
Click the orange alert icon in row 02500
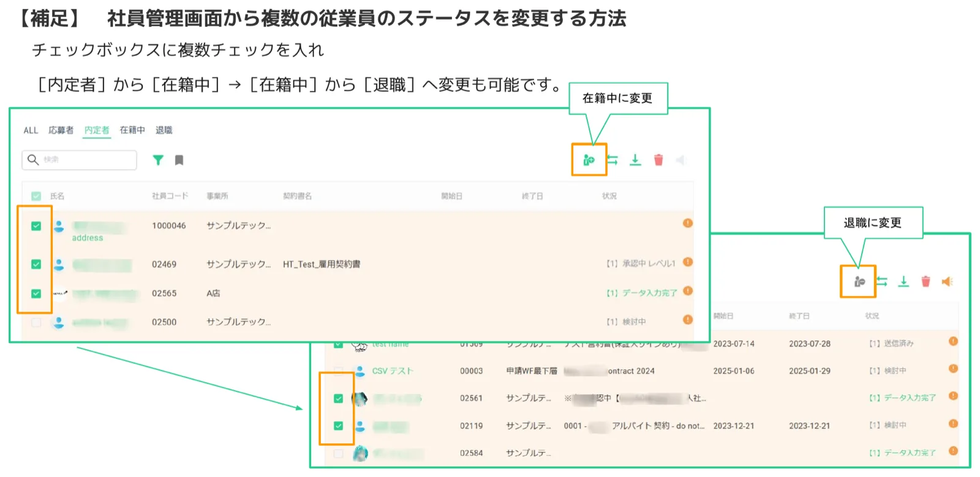(688, 320)
